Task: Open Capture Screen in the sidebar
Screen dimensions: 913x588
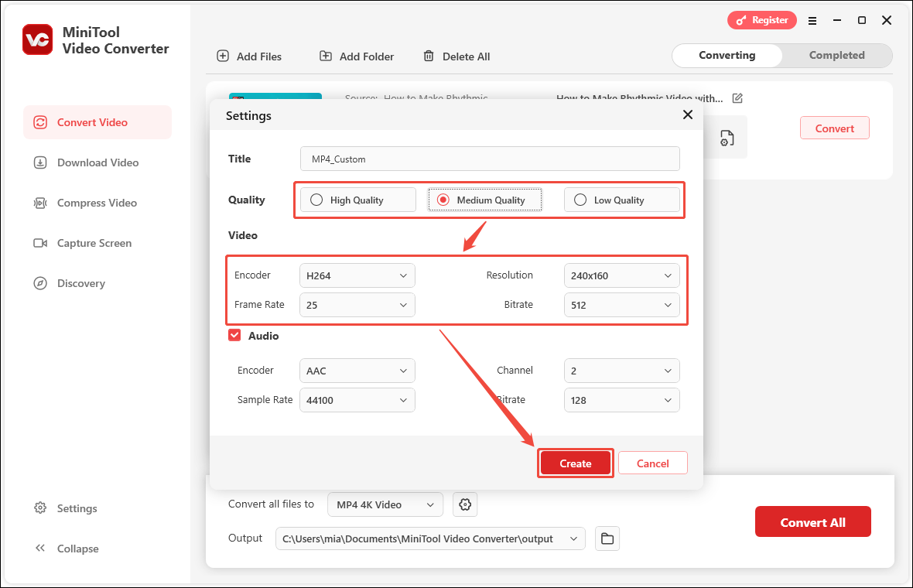Action: [97, 243]
